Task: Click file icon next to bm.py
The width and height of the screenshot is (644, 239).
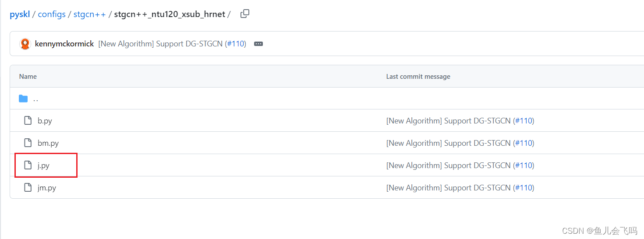Action: 28,143
